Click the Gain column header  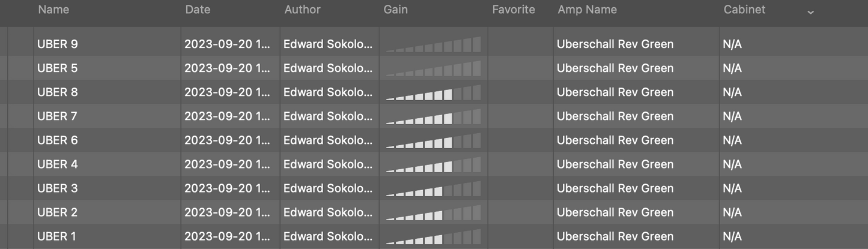[x=395, y=10]
